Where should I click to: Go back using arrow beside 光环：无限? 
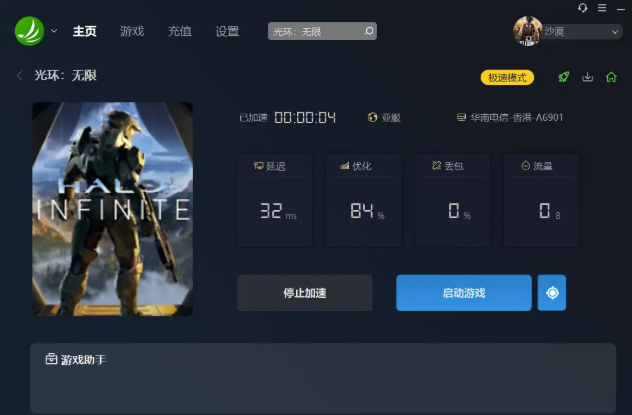click(x=20, y=76)
